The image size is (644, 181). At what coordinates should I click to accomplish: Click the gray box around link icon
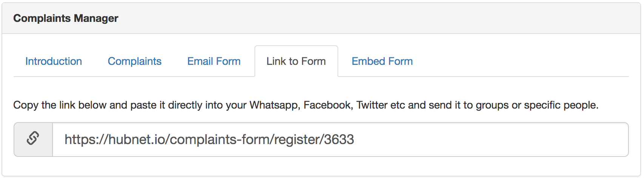point(33,140)
